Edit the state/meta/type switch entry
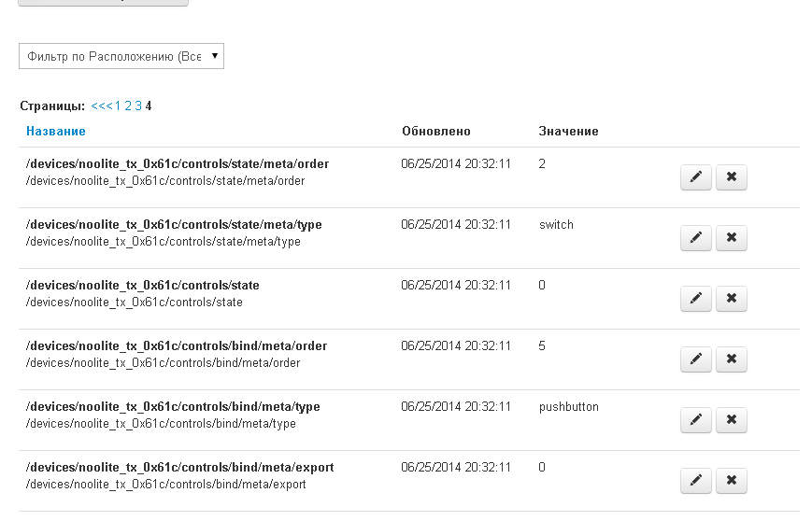This screenshot has width=812, height=521. point(695,238)
